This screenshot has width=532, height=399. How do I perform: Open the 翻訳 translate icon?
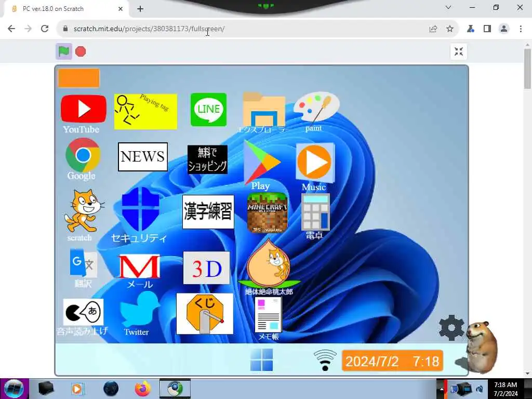(x=84, y=263)
